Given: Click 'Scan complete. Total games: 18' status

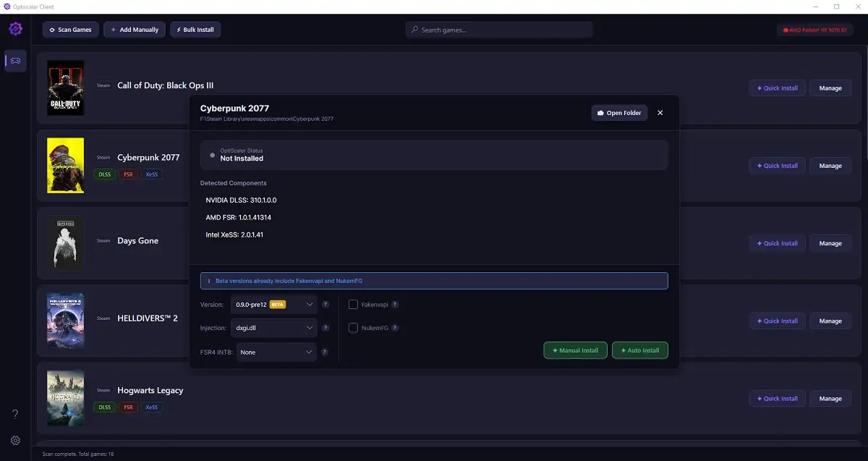Looking at the screenshot, I should point(78,454).
